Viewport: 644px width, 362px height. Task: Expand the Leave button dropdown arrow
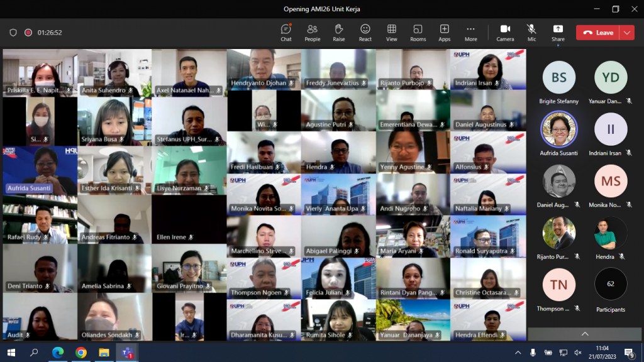click(x=627, y=33)
